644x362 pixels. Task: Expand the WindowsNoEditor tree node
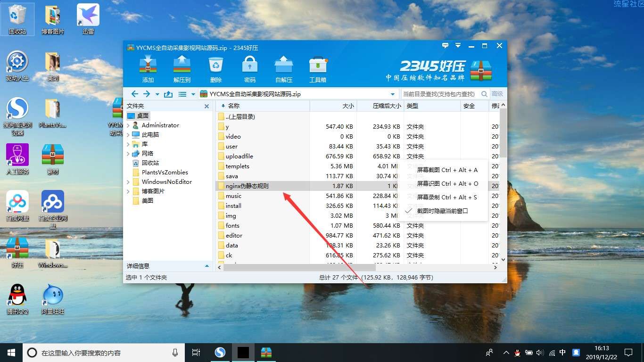click(128, 182)
